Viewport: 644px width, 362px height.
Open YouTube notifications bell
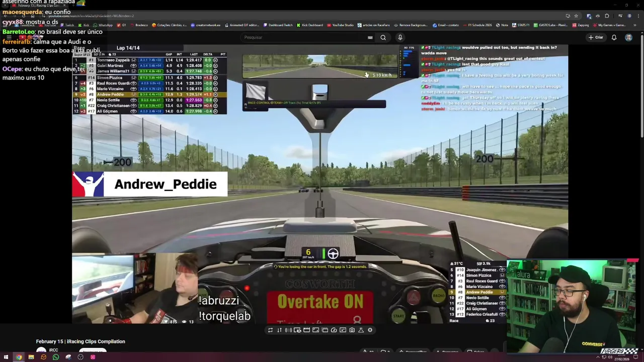click(x=614, y=37)
